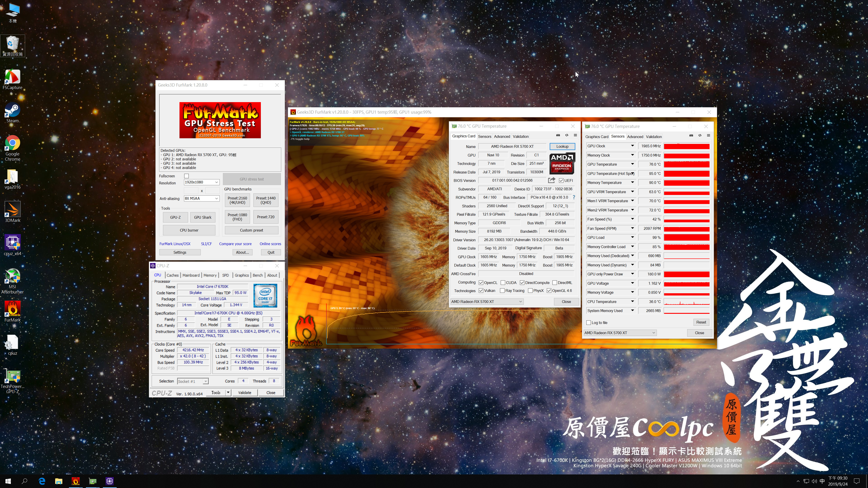Open the Google Chrome desktop icon
Image resolution: width=868 pixels, height=488 pixels.
[12, 148]
